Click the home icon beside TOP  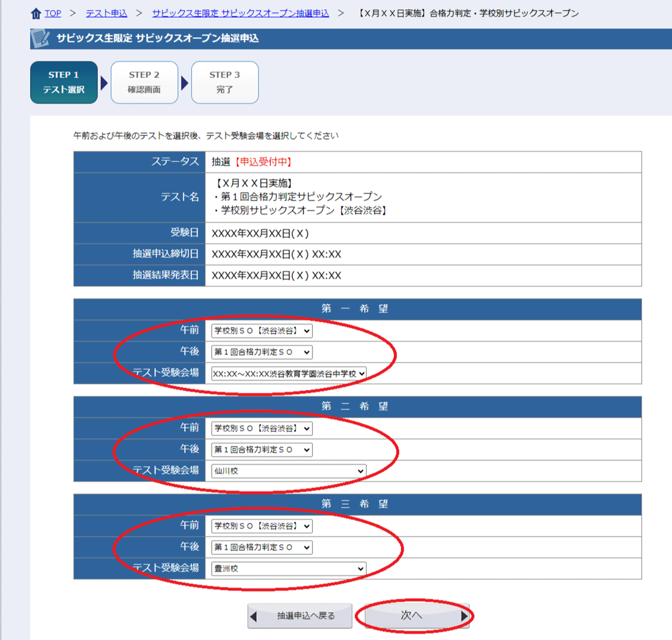[36, 14]
